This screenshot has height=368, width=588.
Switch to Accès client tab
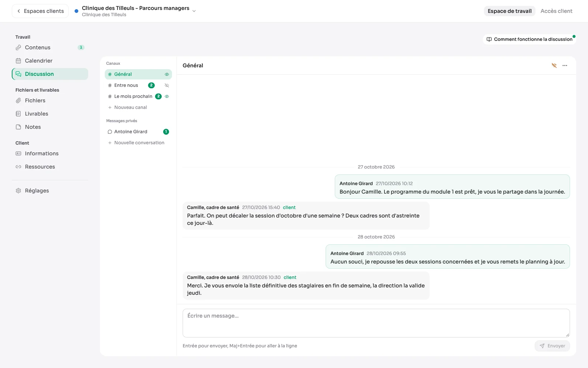click(x=556, y=11)
